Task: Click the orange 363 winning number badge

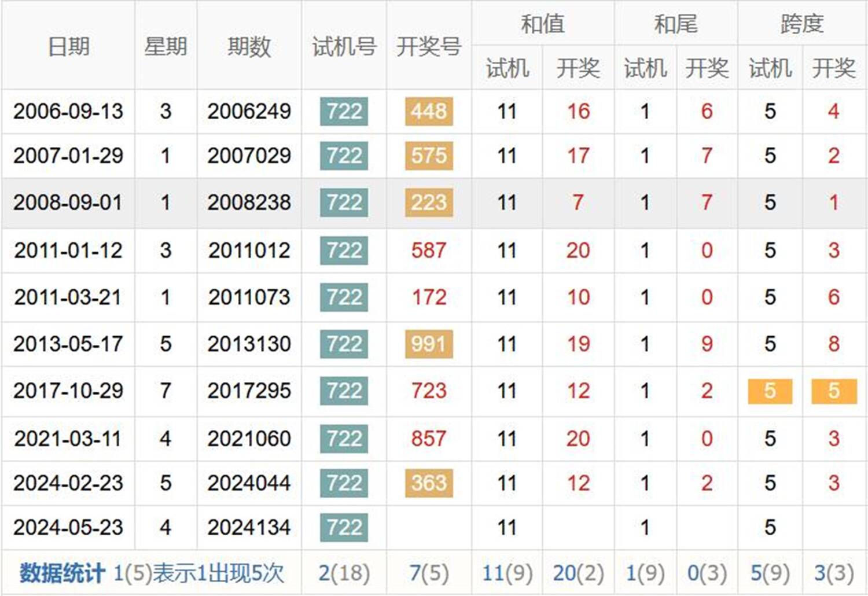Action: (429, 483)
